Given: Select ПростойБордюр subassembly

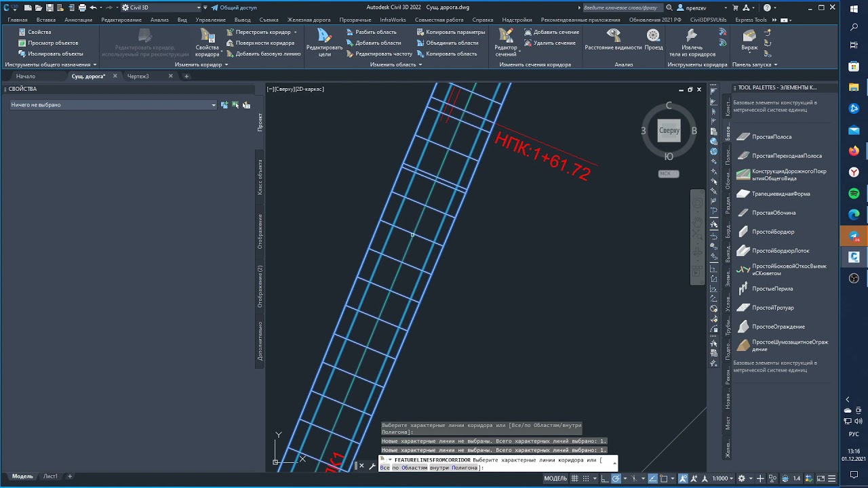Looking at the screenshot, I should 773,232.
